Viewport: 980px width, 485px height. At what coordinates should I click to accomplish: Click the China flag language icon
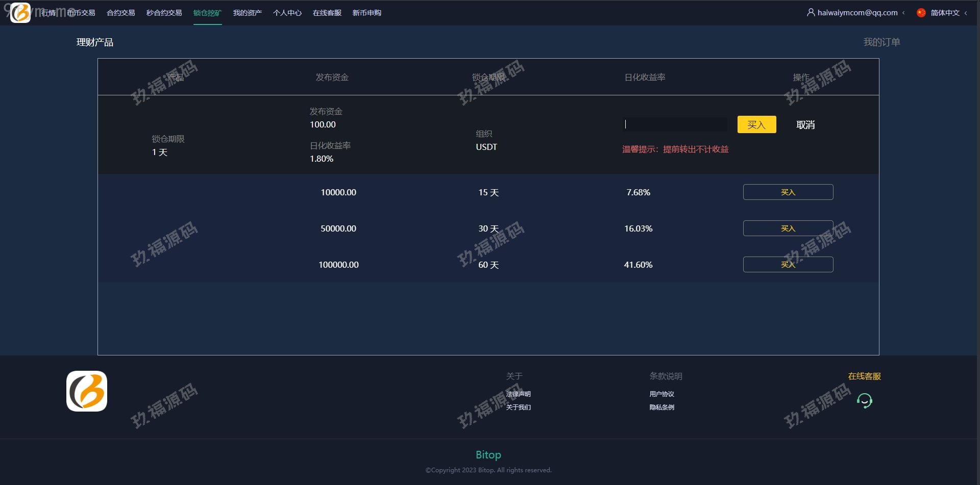[x=921, y=13]
